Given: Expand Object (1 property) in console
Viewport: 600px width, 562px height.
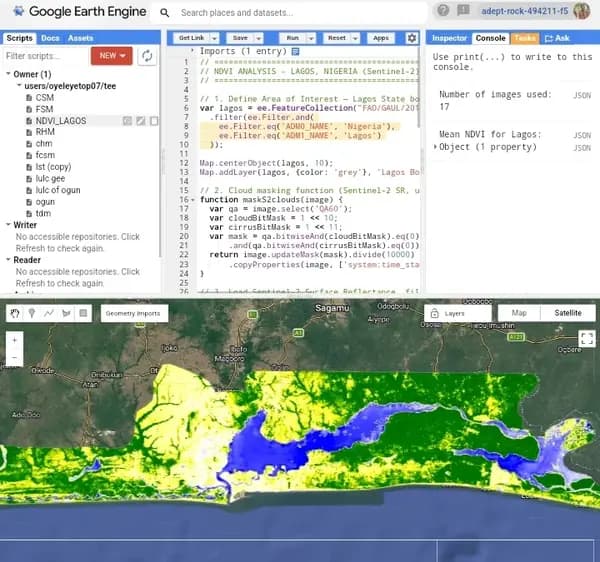Looking at the screenshot, I should tap(435, 147).
